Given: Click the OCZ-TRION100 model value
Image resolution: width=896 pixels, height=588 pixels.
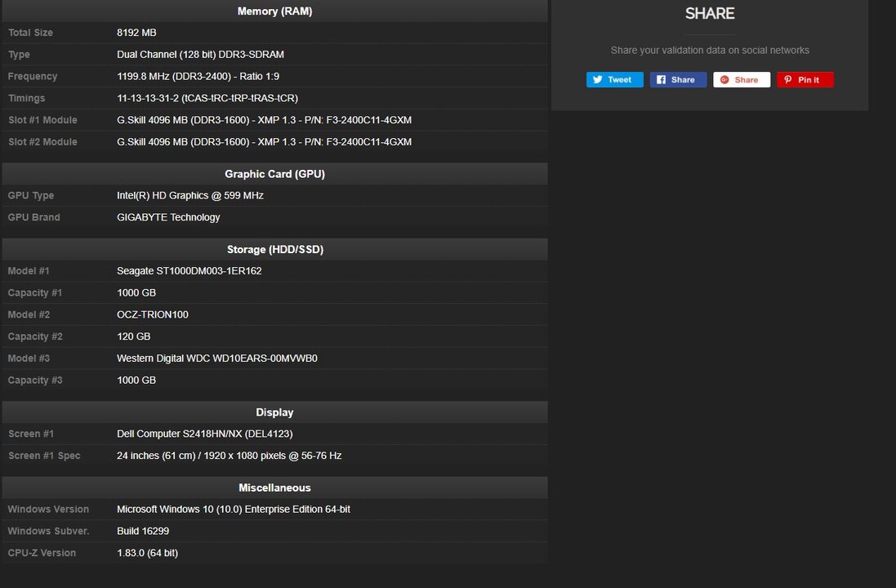Looking at the screenshot, I should tap(153, 314).
